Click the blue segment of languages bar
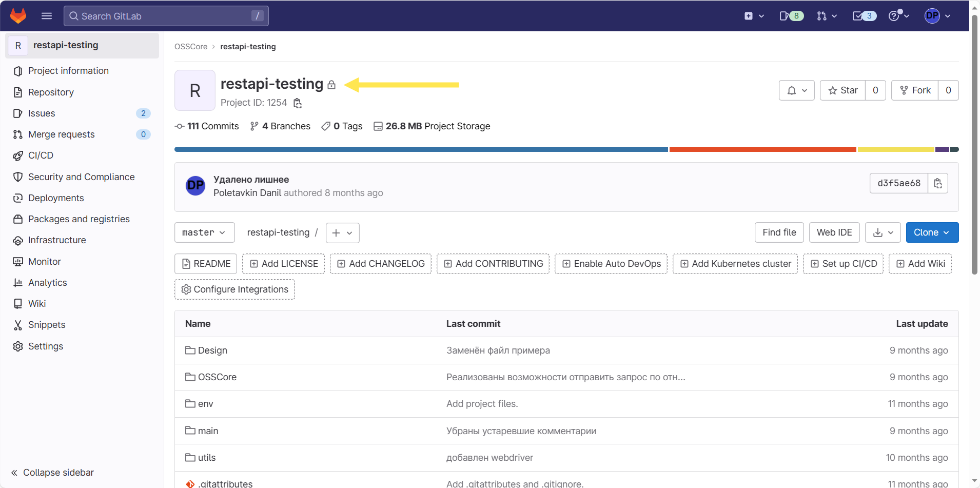Image resolution: width=980 pixels, height=488 pixels. click(x=421, y=149)
